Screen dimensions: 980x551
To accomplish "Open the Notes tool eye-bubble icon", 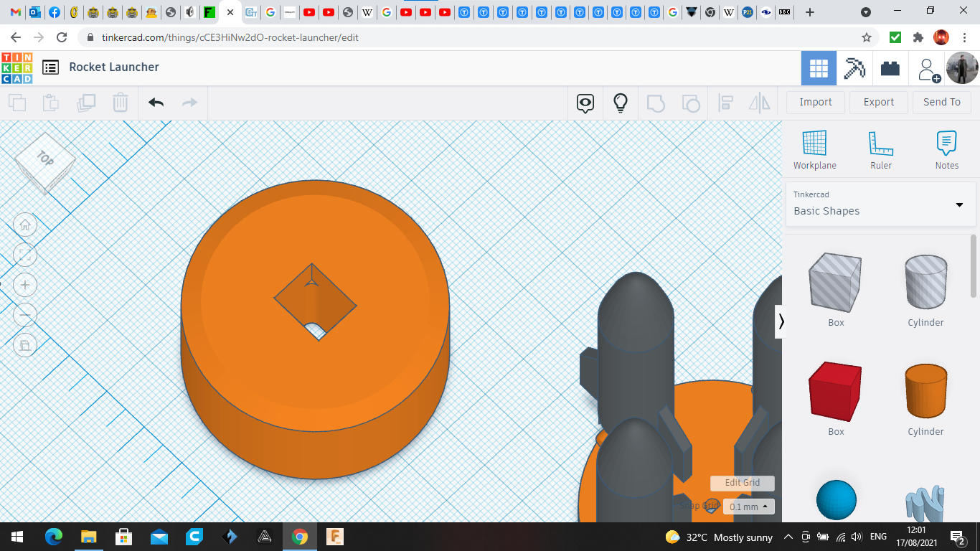I will [x=585, y=103].
